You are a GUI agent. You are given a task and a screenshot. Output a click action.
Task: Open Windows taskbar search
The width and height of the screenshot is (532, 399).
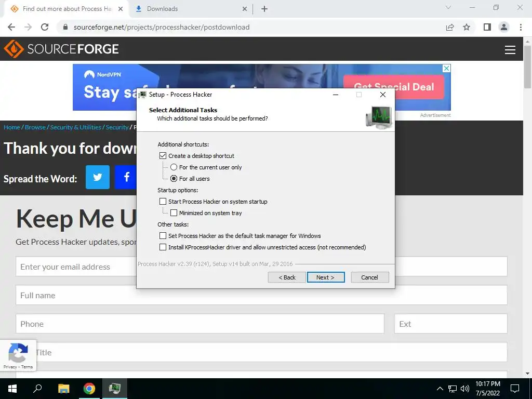[37, 389]
